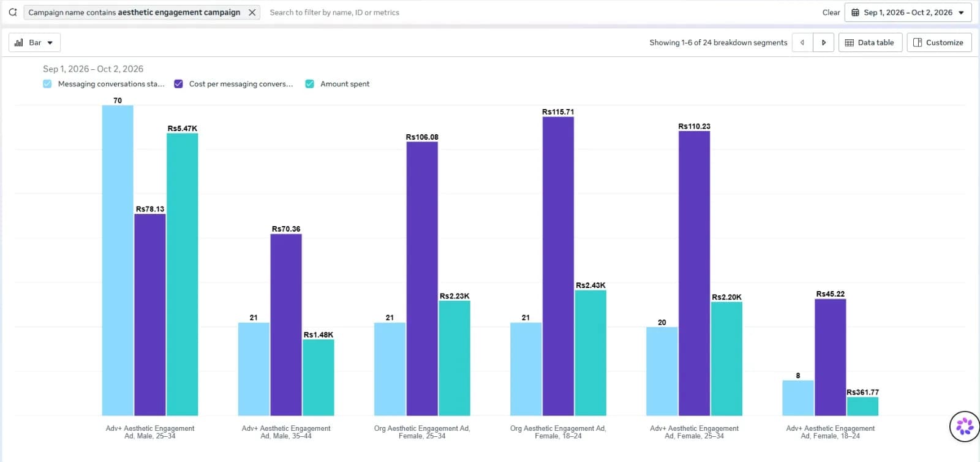Click the Rs45.22 purple bar
This screenshot has height=462, width=980.
[830, 357]
